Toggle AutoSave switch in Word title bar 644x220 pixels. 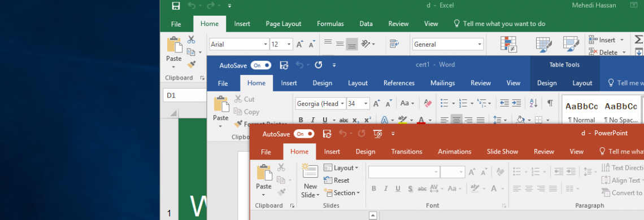click(x=261, y=65)
